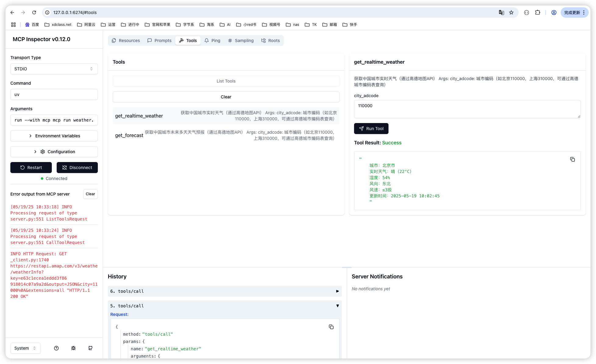Open the help question-mark icon
596x364 pixels.
point(56,348)
